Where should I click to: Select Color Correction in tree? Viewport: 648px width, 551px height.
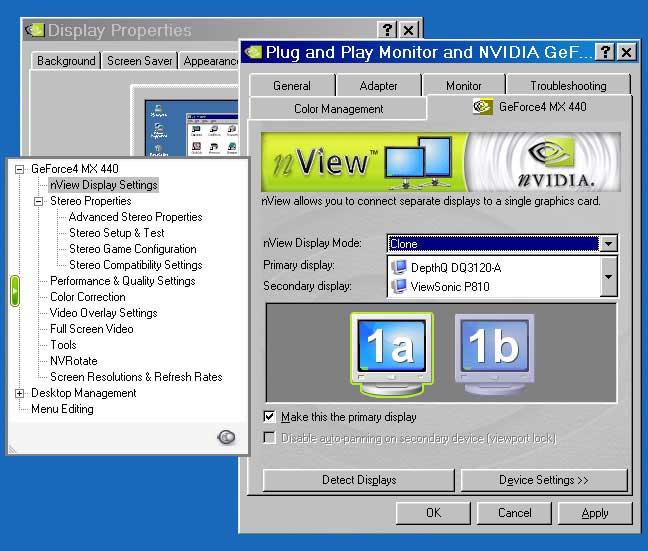[88, 297]
